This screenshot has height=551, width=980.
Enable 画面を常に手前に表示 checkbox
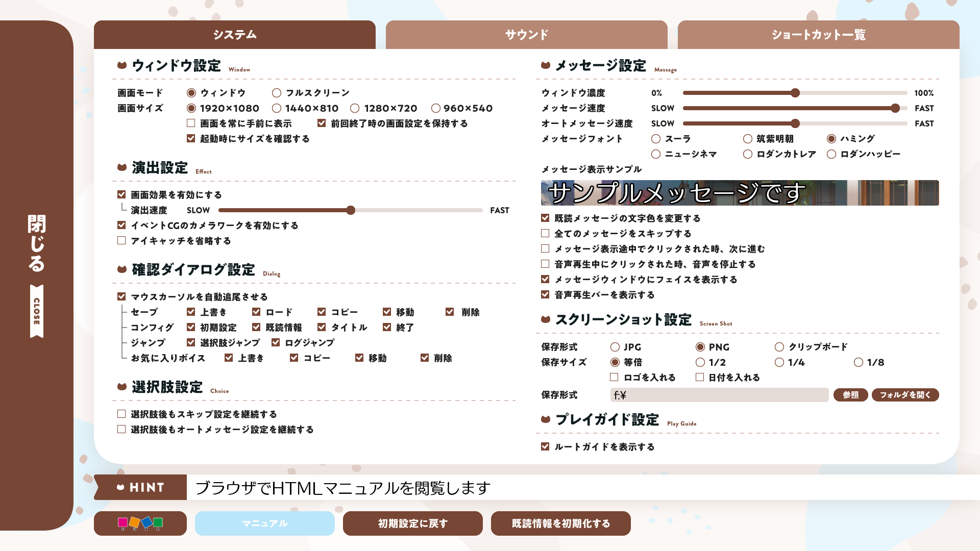191,123
